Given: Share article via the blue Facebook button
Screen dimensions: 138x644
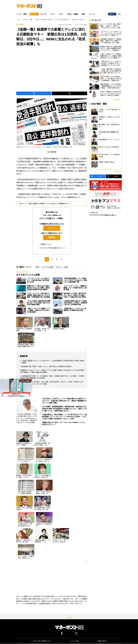Looking at the screenshot, I should (x=34, y=93).
